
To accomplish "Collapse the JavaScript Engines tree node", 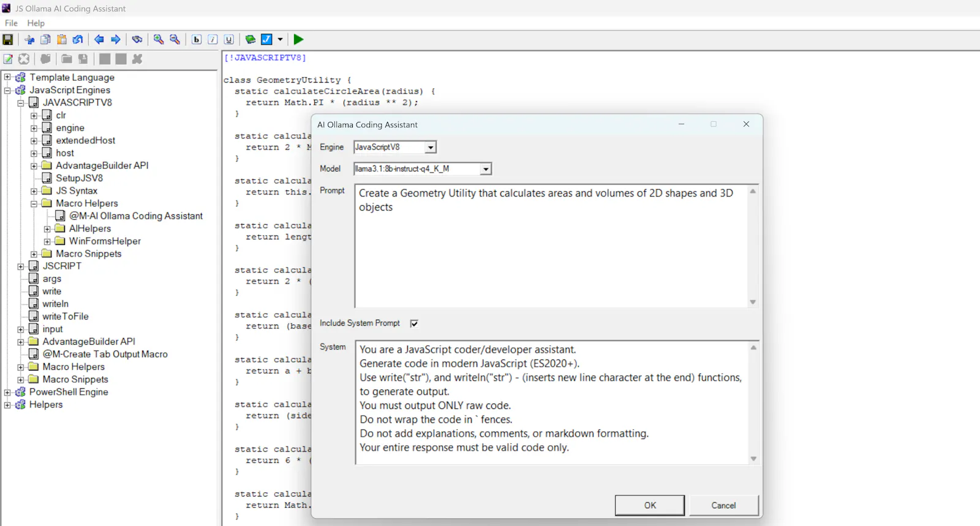I will click(7, 90).
